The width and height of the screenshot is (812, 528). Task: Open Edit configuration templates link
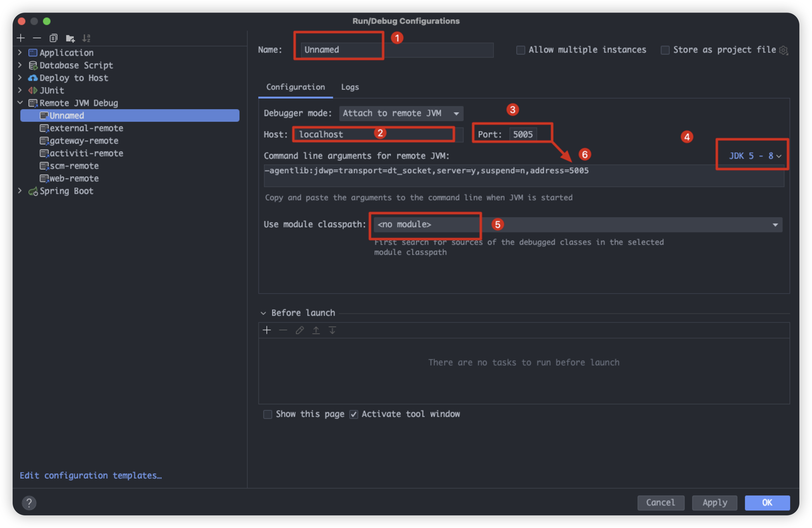pos(91,475)
